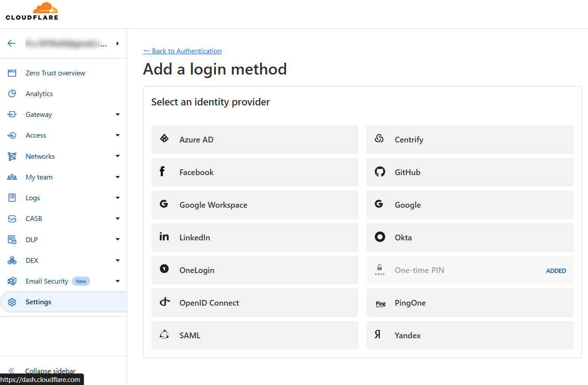
Task: Expand the CASB dropdown arrow
Action: [x=117, y=219]
